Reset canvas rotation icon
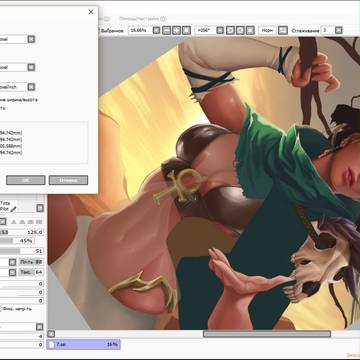 pos(250,30)
